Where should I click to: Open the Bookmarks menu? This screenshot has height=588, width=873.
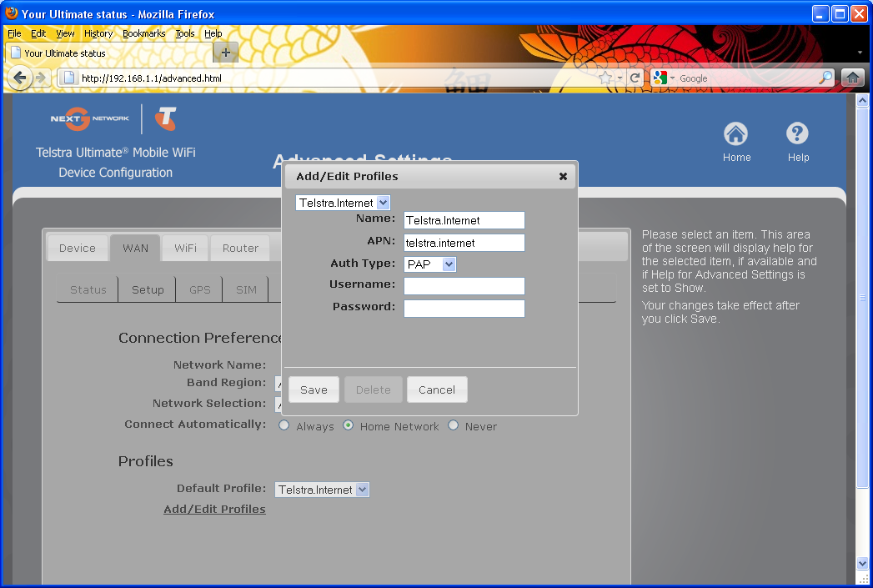coord(144,33)
